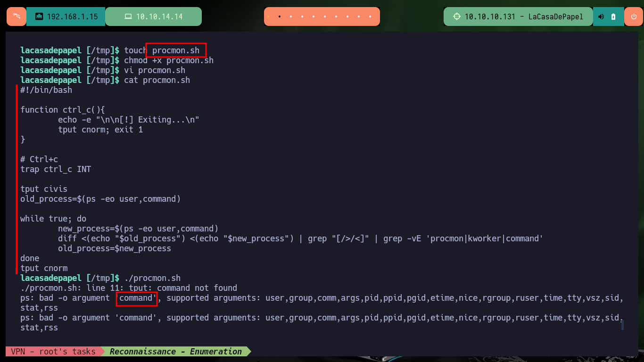This screenshot has height=362, width=644.
Task: Switch to the active orange workspace dot
Action: (x=268, y=16)
